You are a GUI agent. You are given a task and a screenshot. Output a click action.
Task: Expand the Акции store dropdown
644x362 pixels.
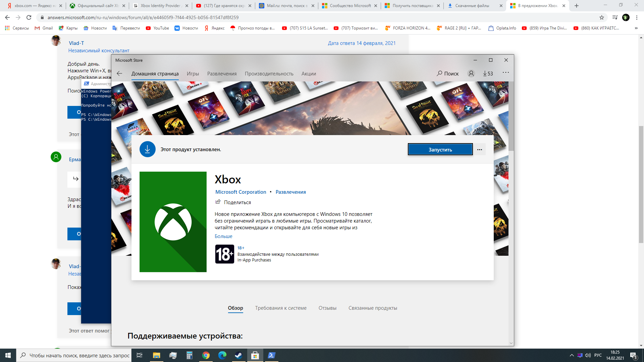[x=308, y=73]
